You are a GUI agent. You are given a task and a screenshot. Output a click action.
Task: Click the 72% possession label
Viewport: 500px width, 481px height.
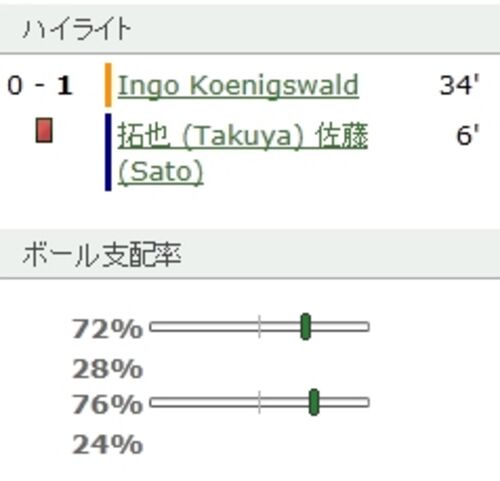108,329
